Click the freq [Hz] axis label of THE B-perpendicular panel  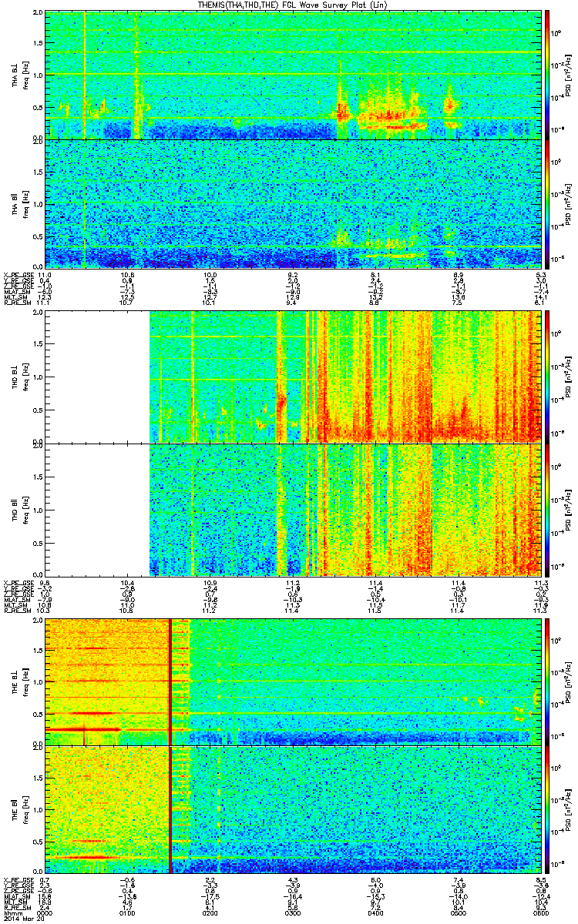coord(25,680)
